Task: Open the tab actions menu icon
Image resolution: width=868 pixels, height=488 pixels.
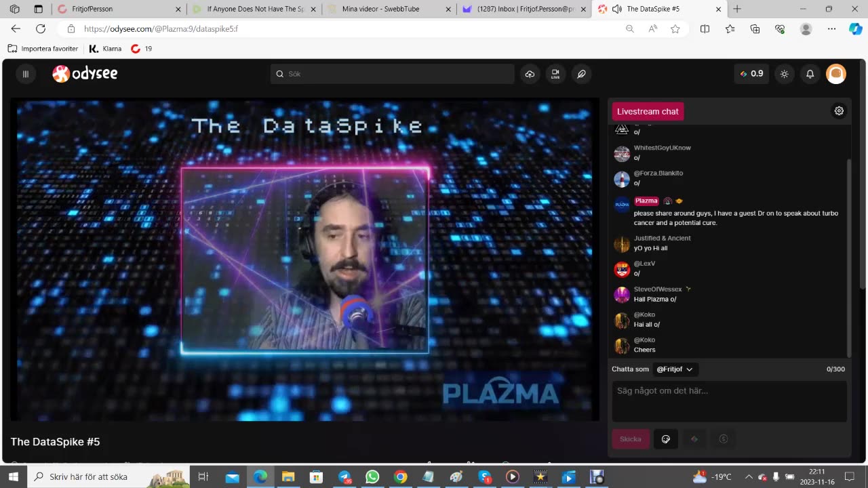Action: click(x=38, y=9)
